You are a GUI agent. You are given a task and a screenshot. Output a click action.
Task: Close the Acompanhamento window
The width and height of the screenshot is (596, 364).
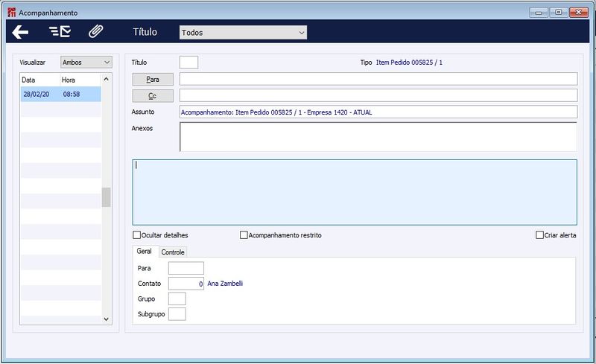point(579,13)
